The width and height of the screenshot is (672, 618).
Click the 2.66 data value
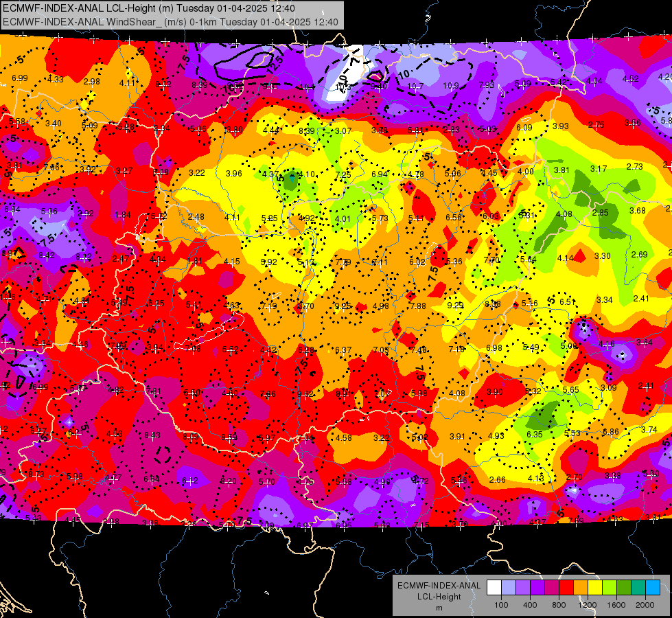tap(497, 479)
